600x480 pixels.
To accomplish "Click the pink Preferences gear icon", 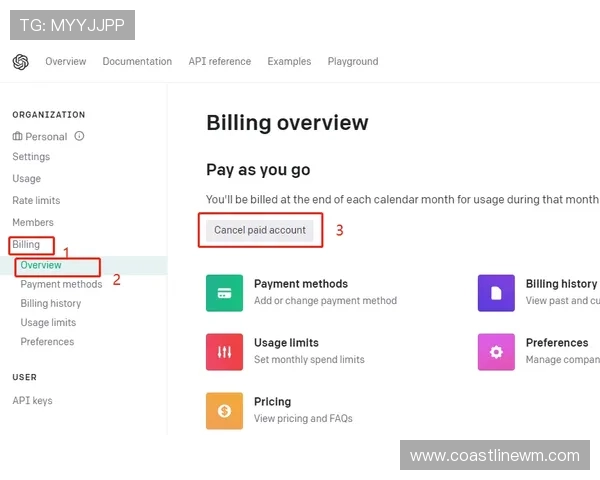I will (x=496, y=352).
